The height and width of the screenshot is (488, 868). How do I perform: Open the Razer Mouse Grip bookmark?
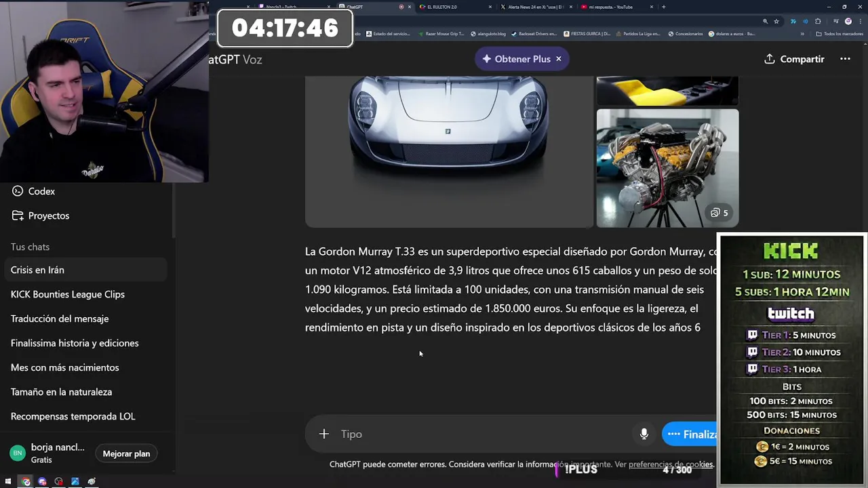pos(441,34)
